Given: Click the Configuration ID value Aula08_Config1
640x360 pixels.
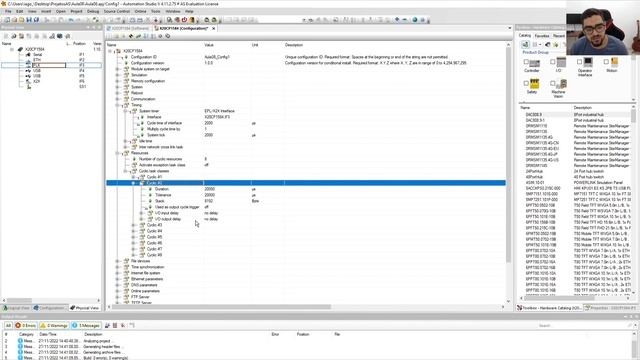Looking at the screenshot, I should [217, 57].
